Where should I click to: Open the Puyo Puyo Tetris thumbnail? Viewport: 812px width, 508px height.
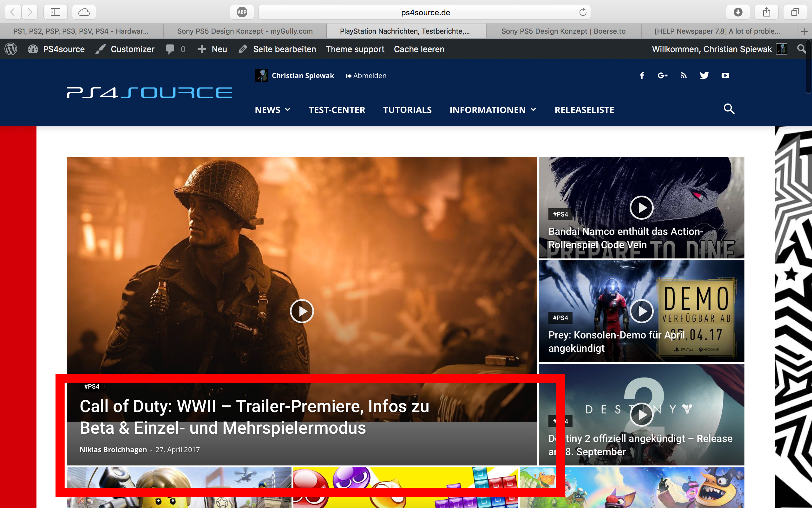(405, 487)
